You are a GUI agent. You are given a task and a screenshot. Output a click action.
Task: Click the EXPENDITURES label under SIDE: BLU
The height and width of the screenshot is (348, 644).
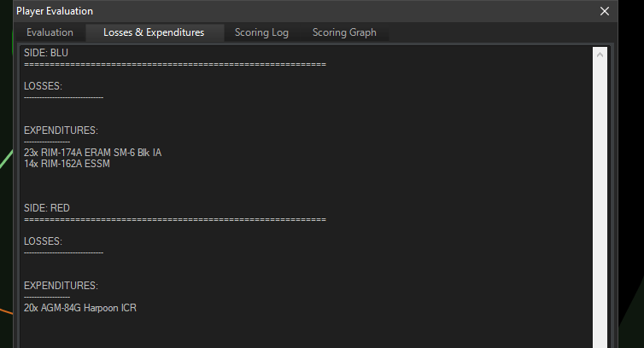[x=61, y=130]
